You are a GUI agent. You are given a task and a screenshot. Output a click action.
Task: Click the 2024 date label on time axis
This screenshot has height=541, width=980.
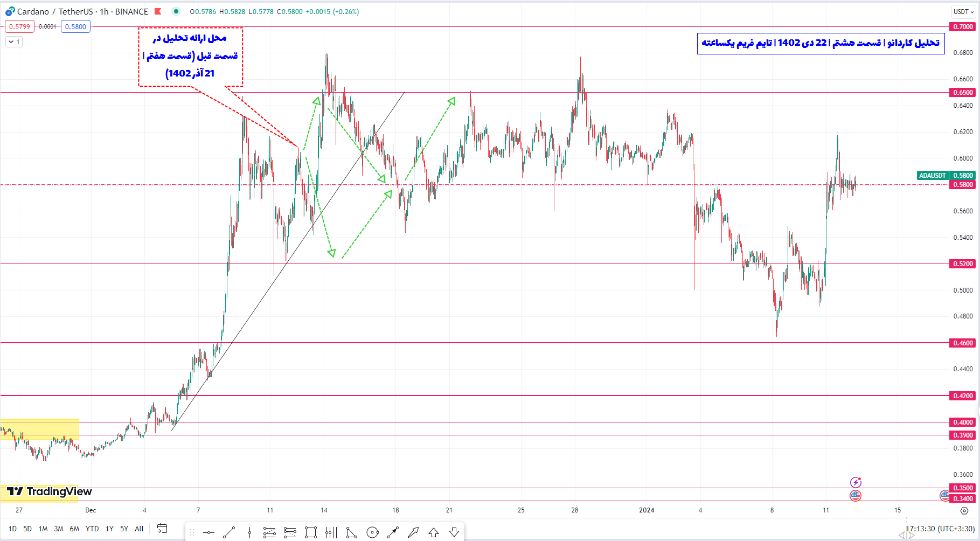point(647,510)
